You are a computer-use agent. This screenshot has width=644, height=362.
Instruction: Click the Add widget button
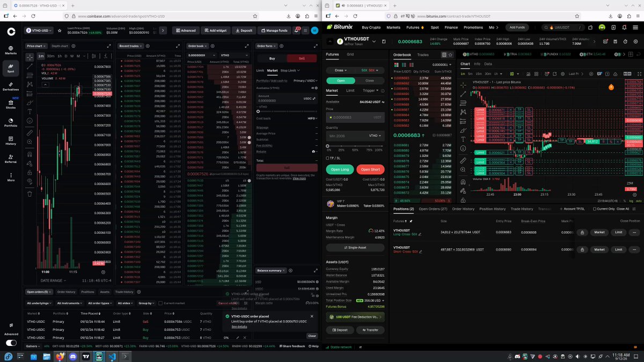tap(215, 31)
